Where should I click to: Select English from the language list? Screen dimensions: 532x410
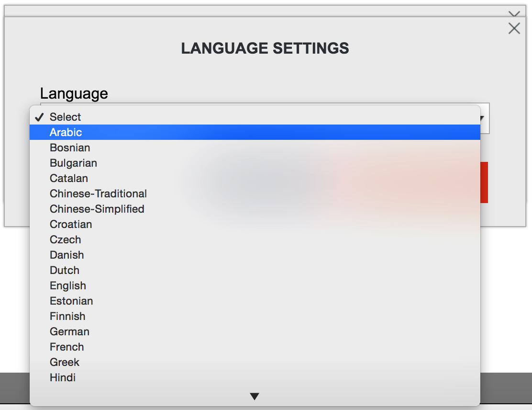255,285
